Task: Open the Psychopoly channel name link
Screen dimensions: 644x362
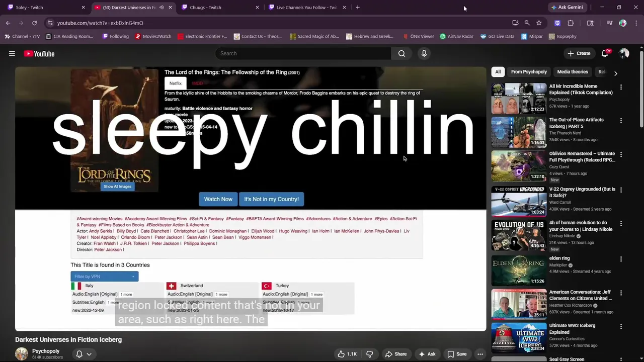Action: pyautogui.click(x=46, y=351)
